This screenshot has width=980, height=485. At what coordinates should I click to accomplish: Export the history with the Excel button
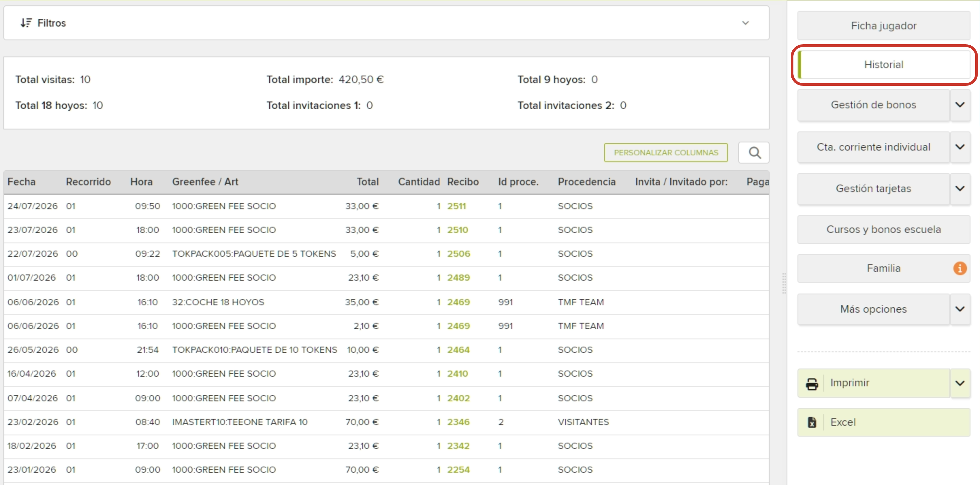coord(883,422)
